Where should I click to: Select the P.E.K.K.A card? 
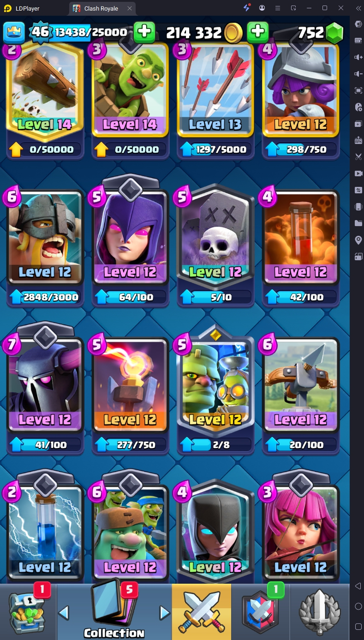[x=45, y=383]
